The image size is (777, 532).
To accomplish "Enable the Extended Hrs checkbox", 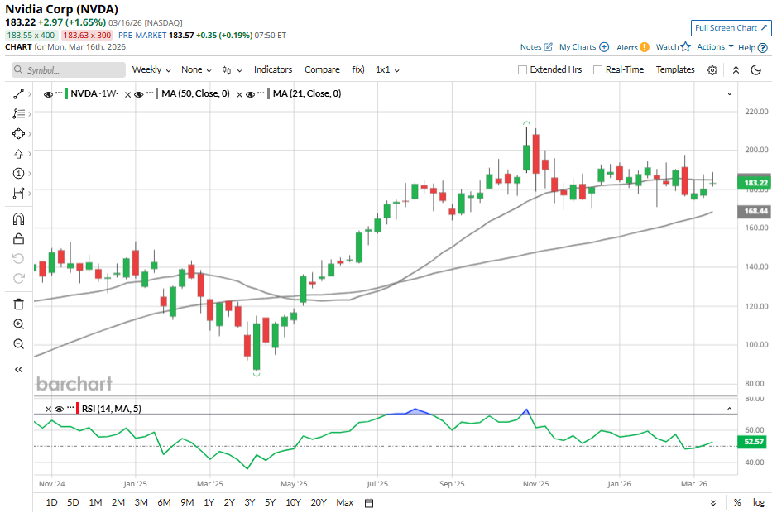I will (x=522, y=70).
